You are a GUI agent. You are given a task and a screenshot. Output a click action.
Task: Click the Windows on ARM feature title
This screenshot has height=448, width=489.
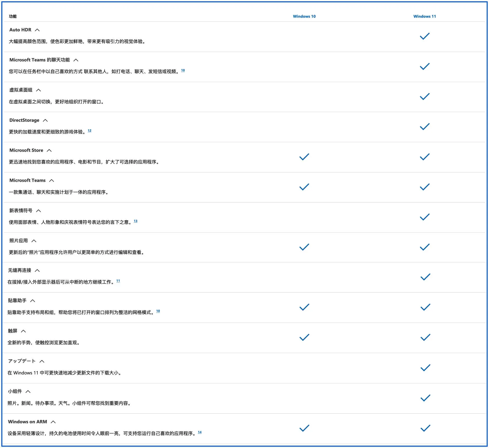[27, 422]
